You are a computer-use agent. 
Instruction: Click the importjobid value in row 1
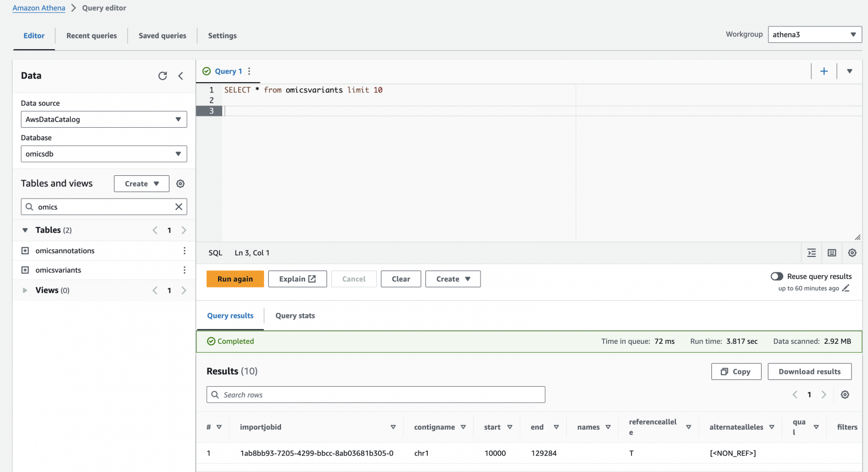[317, 453]
